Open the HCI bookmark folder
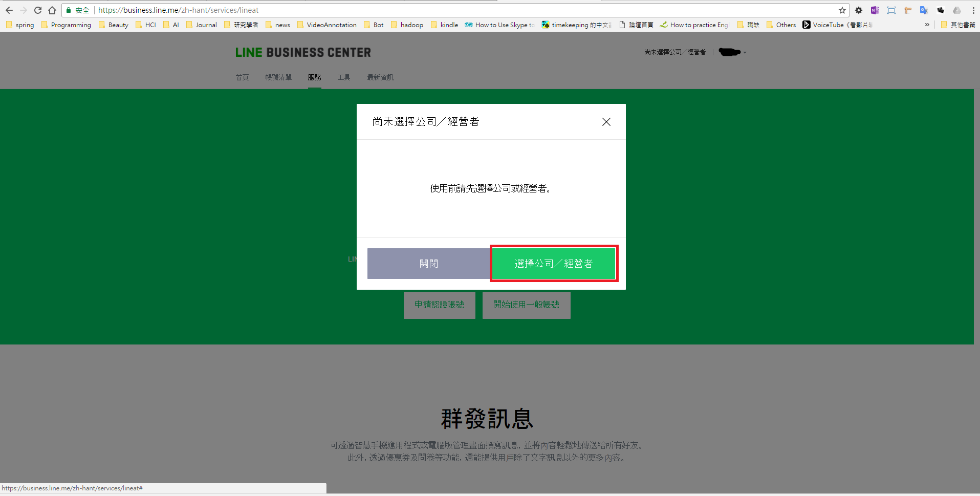Viewport: 980px width, 496px height. click(146, 25)
